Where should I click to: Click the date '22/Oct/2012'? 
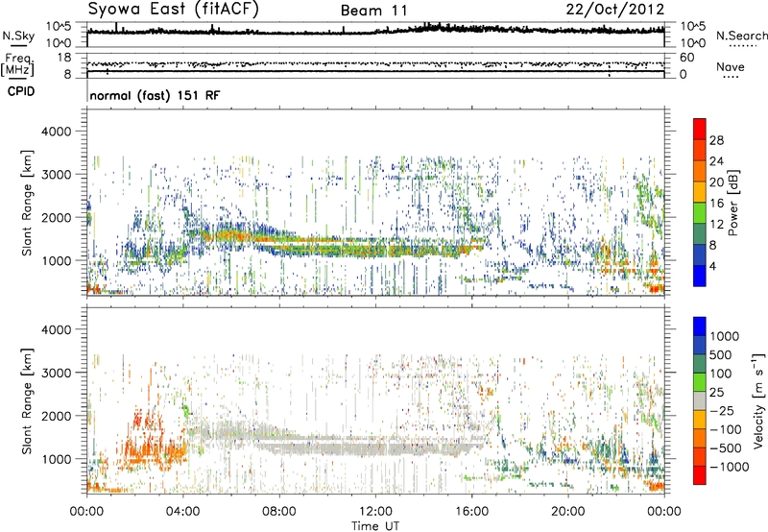coord(615,10)
